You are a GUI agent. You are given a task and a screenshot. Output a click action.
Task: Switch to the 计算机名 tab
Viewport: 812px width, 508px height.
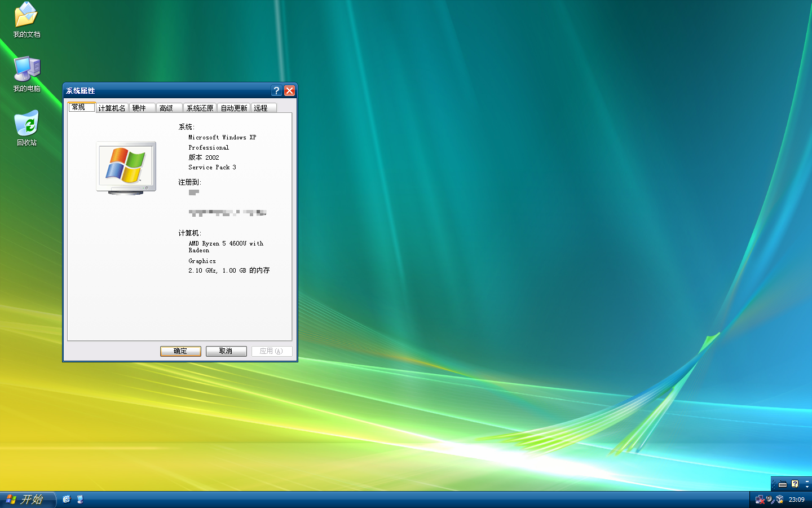[112, 108]
